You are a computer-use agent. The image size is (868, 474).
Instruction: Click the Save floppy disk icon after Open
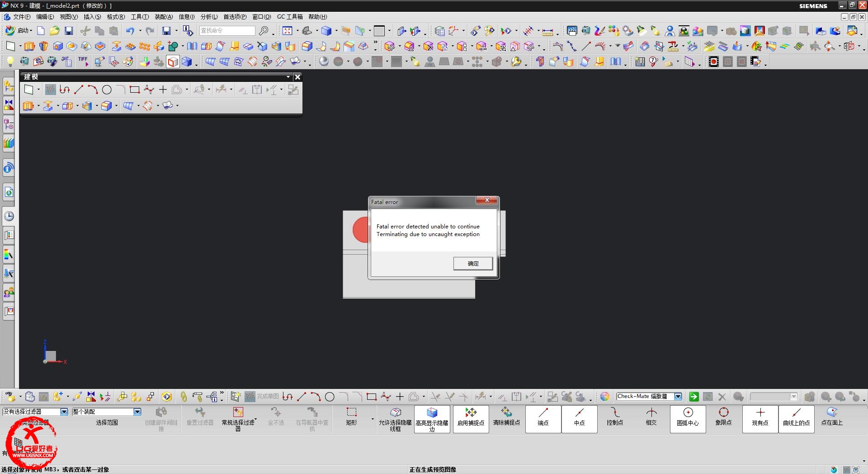69,31
